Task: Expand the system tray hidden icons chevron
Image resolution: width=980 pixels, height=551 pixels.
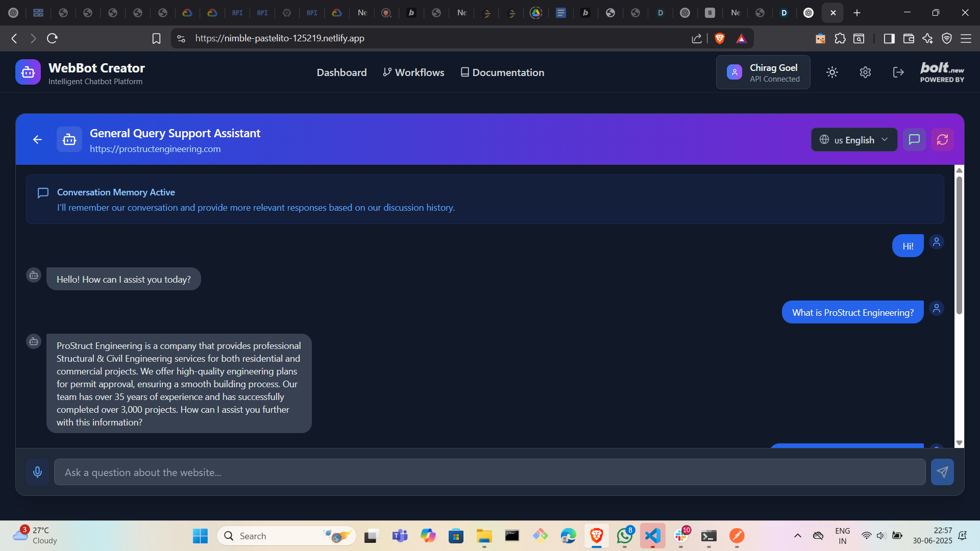Action: point(797,536)
